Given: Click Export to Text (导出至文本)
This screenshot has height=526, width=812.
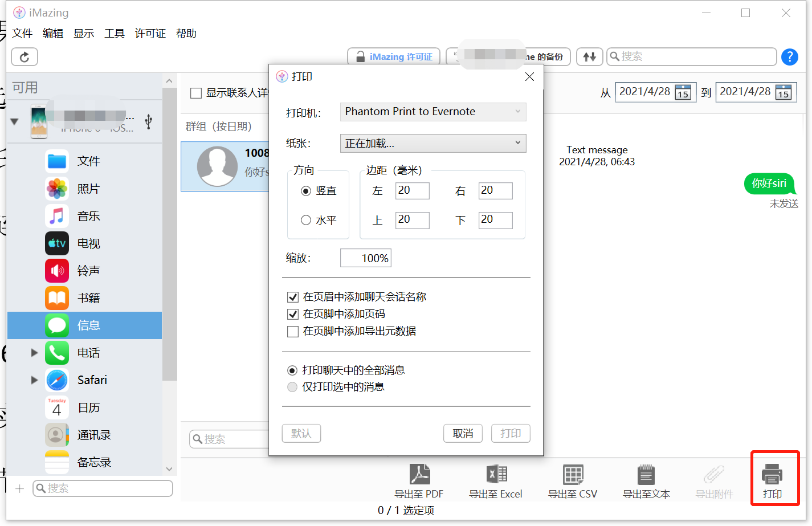Looking at the screenshot, I should (x=646, y=482).
